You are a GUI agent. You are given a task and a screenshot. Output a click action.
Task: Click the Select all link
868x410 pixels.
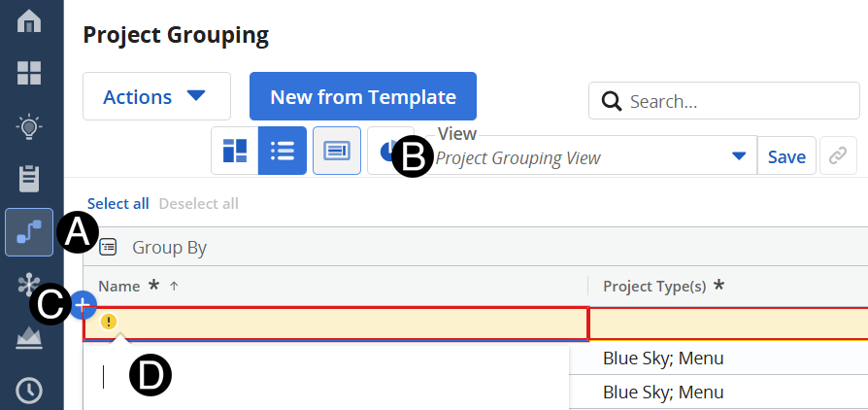(118, 203)
